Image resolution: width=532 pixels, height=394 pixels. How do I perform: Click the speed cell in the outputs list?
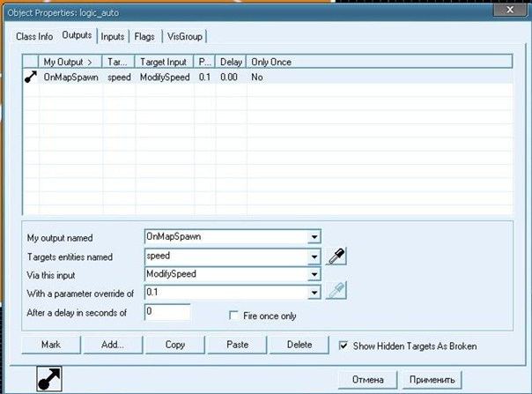tap(119, 78)
